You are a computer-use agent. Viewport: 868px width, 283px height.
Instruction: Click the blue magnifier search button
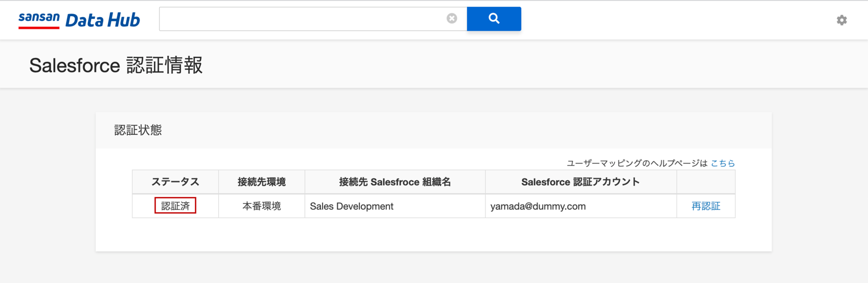pyautogui.click(x=494, y=19)
